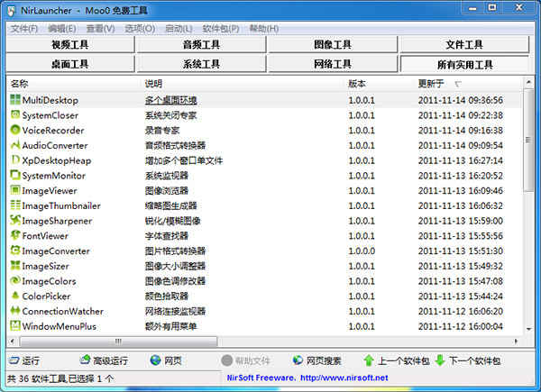Click the AudioConverter icon
This screenshot has height=392, width=541.
(15, 145)
